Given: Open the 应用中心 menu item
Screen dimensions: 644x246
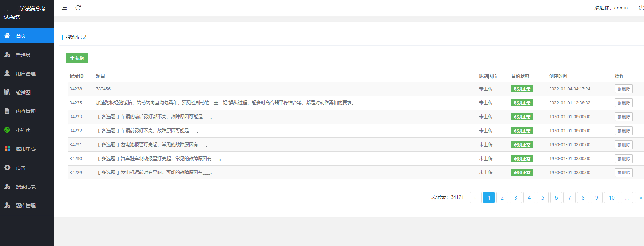Looking at the screenshot, I should tap(27, 149).
